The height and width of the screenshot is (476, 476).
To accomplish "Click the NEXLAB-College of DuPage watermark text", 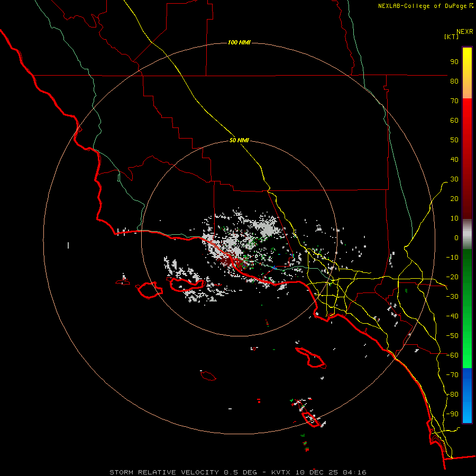I will [425, 6].
